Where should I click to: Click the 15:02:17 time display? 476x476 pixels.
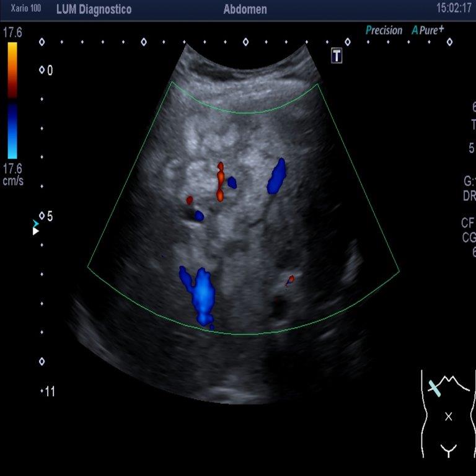pyautogui.click(x=454, y=9)
